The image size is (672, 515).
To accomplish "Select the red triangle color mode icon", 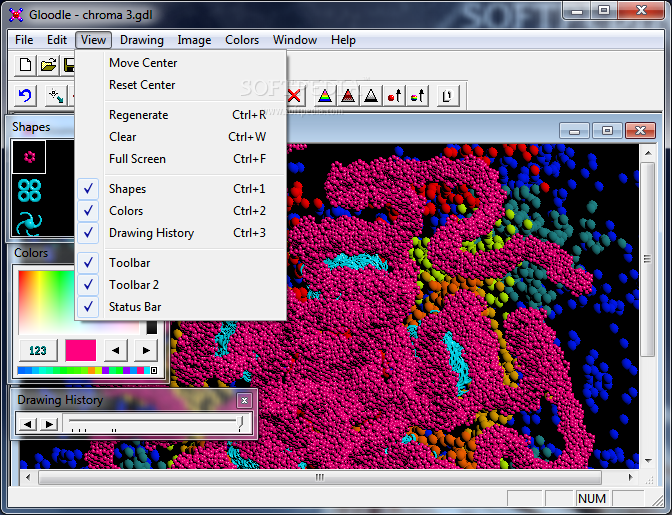I will click(x=348, y=96).
